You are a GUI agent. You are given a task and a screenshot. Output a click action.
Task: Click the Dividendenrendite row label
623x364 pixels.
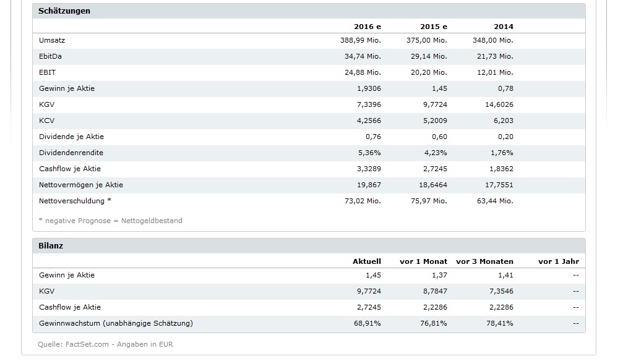(x=71, y=153)
